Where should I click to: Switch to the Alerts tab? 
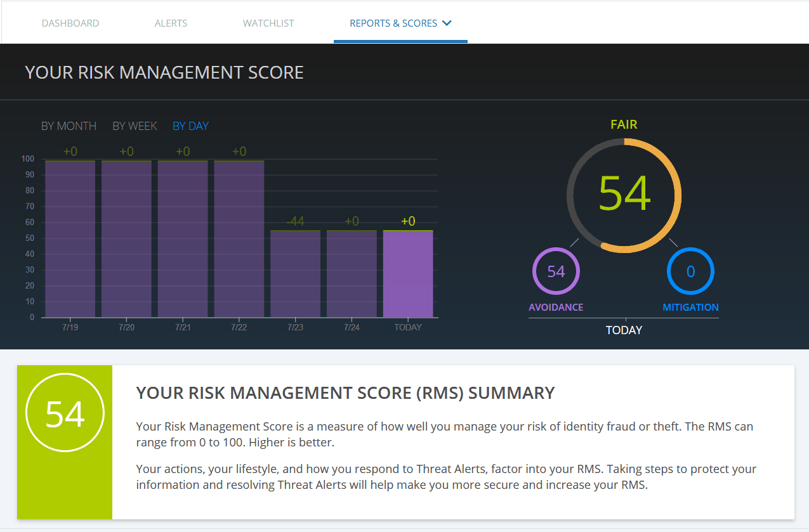(171, 23)
